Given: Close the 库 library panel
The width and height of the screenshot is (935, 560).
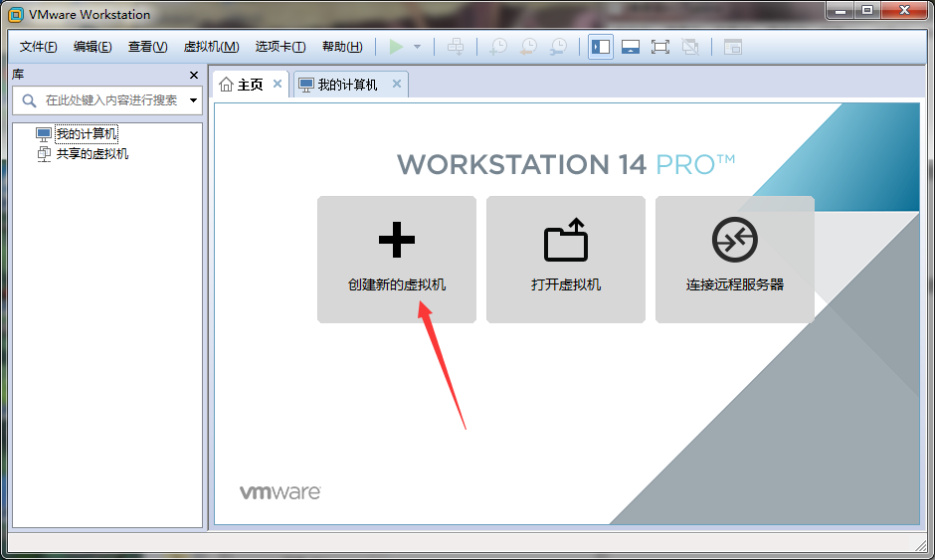Looking at the screenshot, I should click(193, 76).
